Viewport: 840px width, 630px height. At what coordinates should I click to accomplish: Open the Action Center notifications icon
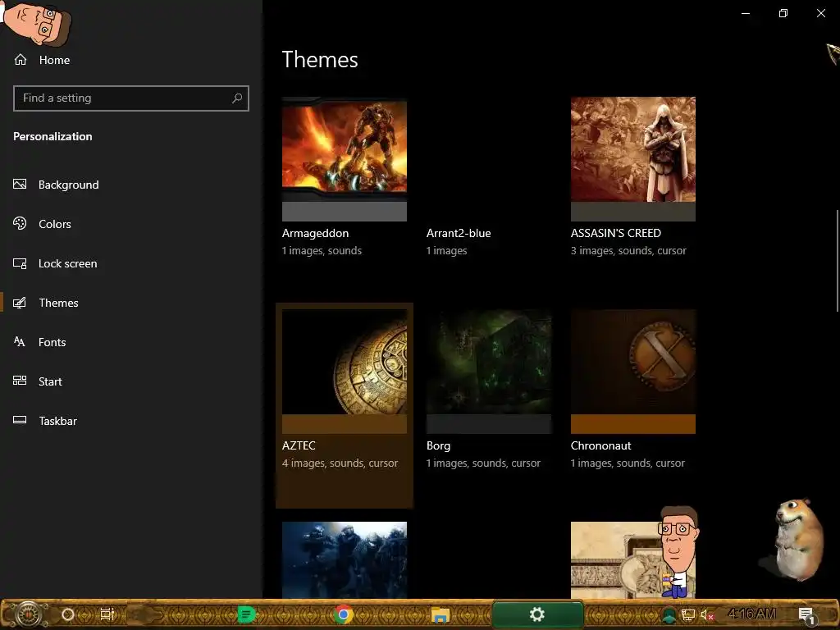click(x=807, y=615)
